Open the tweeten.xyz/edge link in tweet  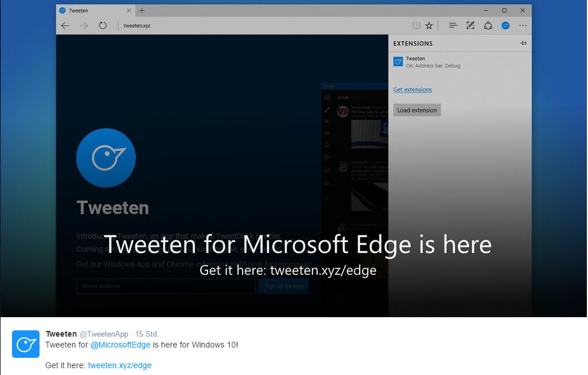tap(120, 365)
